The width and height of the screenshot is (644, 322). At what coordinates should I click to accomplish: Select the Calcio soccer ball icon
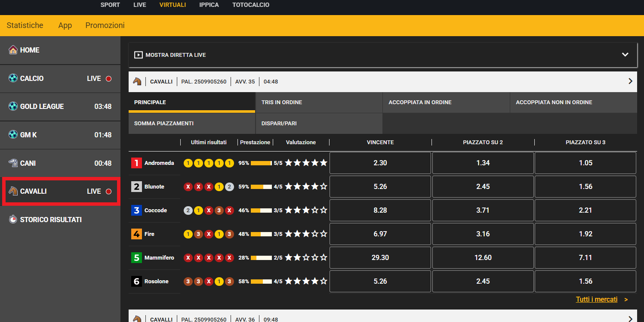point(13,78)
